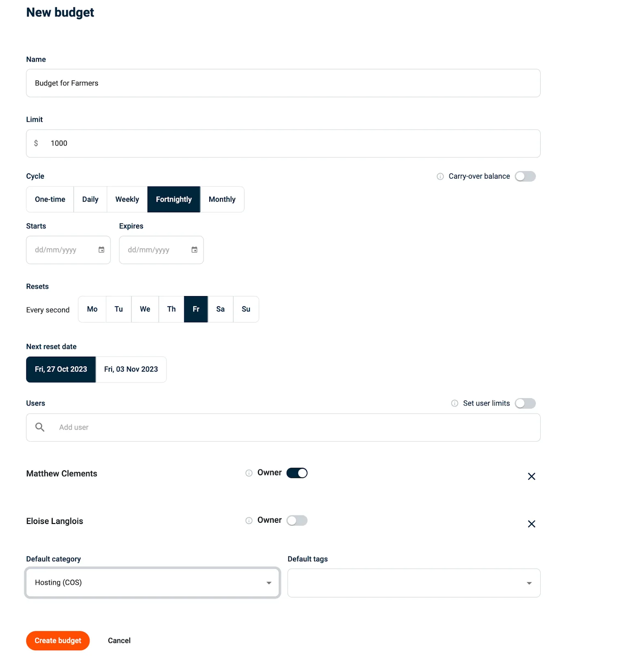The height and width of the screenshot is (656, 644).
Task: Click the Create budget button
Action: (58, 640)
